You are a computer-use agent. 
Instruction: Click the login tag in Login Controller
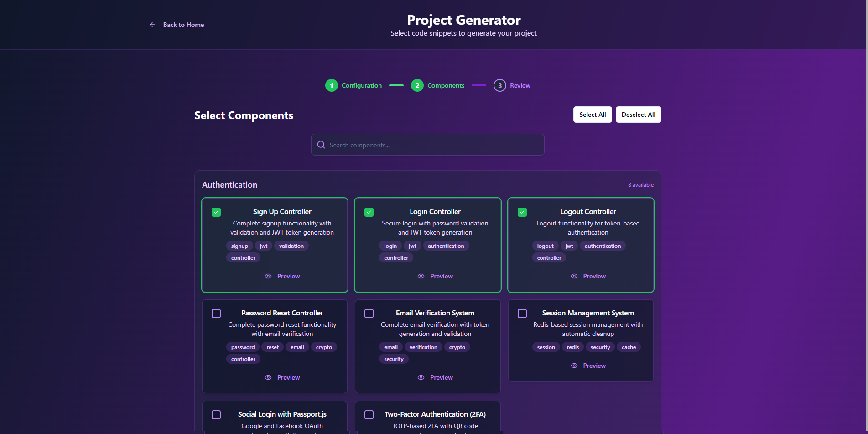(x=390, y=246)
